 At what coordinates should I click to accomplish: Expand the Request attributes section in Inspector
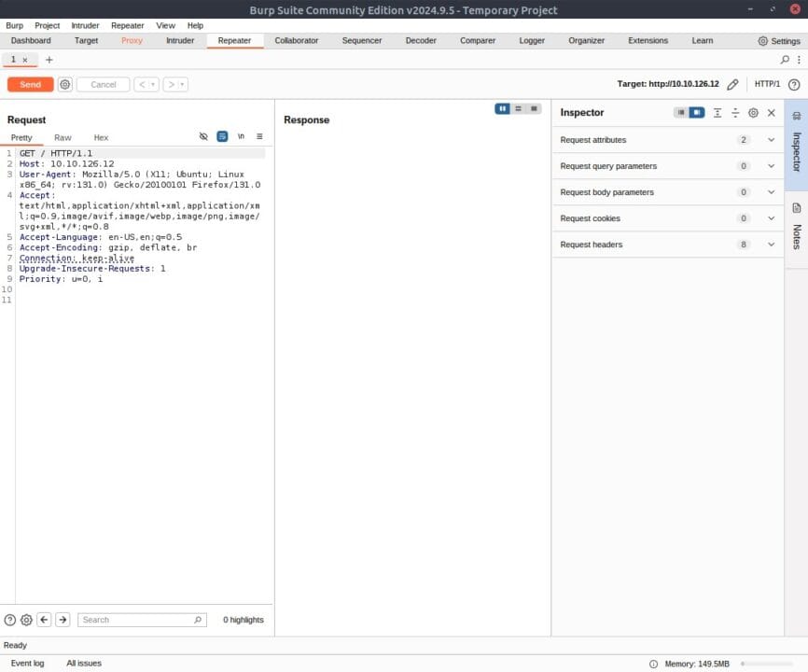[770, 139]
